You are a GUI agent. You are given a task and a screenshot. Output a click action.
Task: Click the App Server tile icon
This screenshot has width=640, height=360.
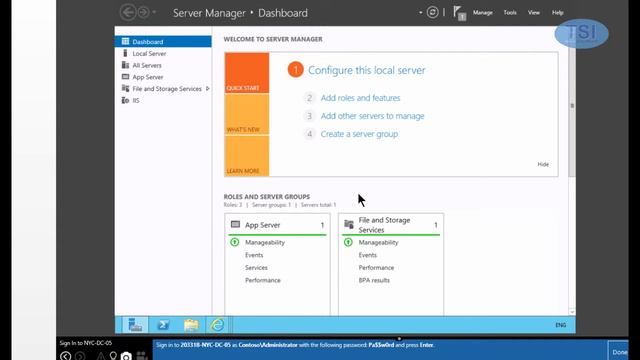coord(236,224)
